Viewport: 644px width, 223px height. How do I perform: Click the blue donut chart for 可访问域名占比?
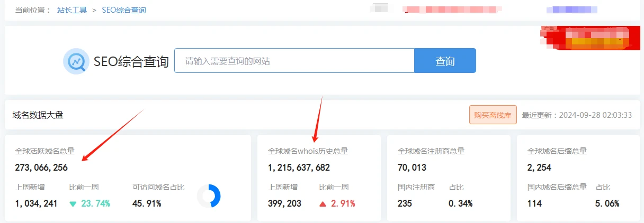(x=209, y=196)
